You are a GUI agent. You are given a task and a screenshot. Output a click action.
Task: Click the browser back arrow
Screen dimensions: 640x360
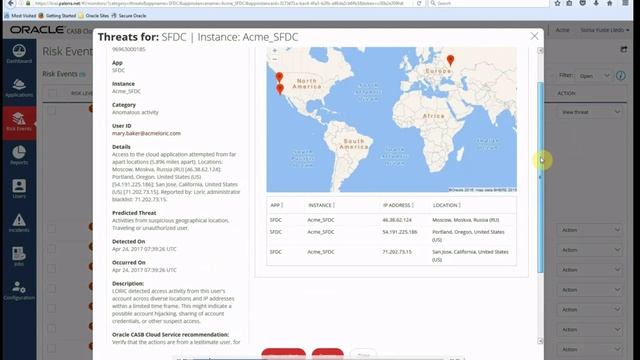[x=11, y=3]
